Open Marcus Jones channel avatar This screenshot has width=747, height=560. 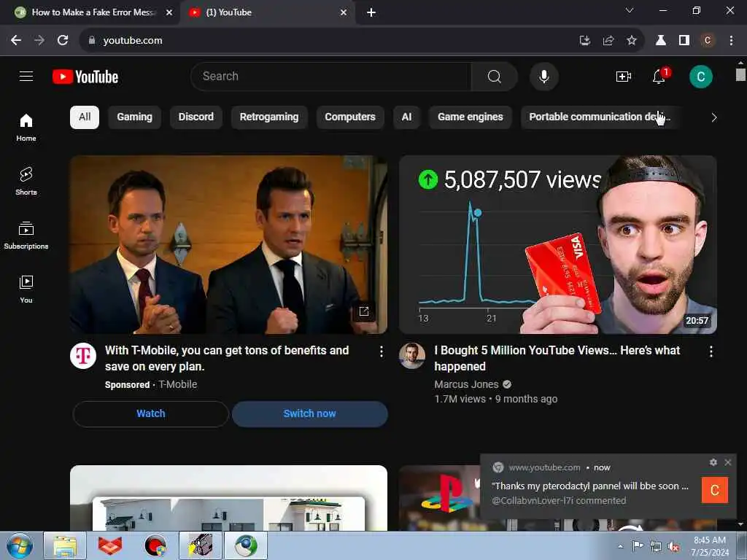(x=411, y=356)
